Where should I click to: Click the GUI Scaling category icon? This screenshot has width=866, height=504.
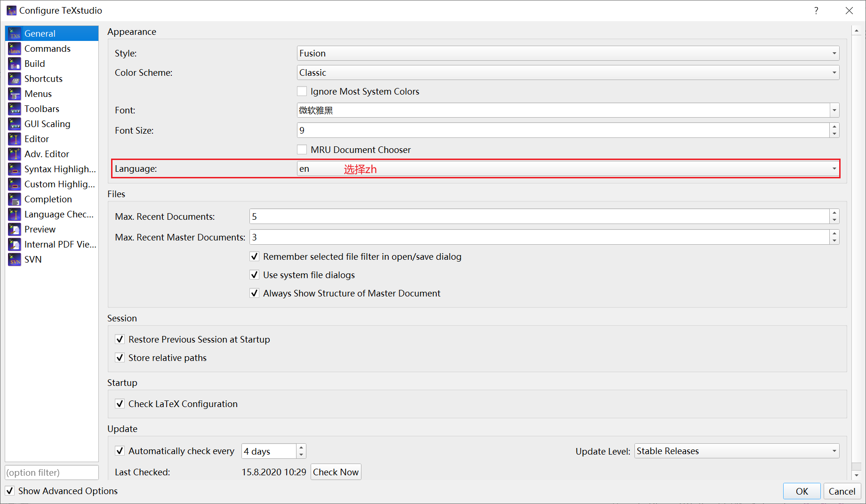pos(15,124)
